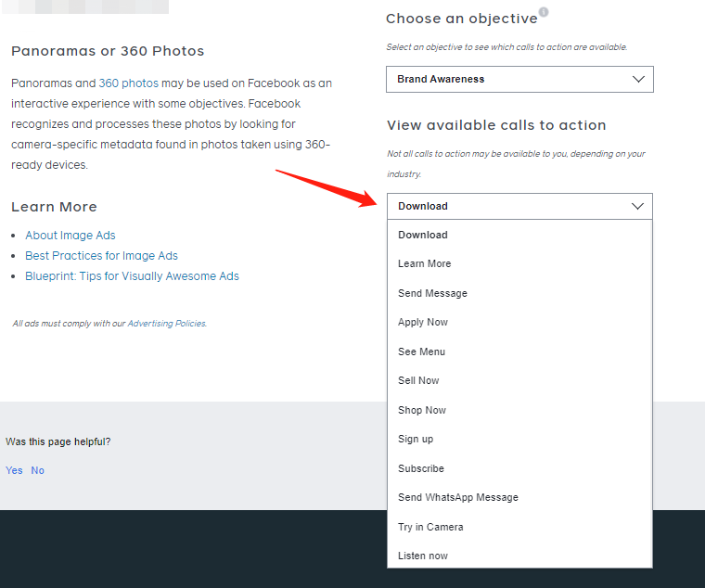Open the Advertising Policies link

point(166,324)
